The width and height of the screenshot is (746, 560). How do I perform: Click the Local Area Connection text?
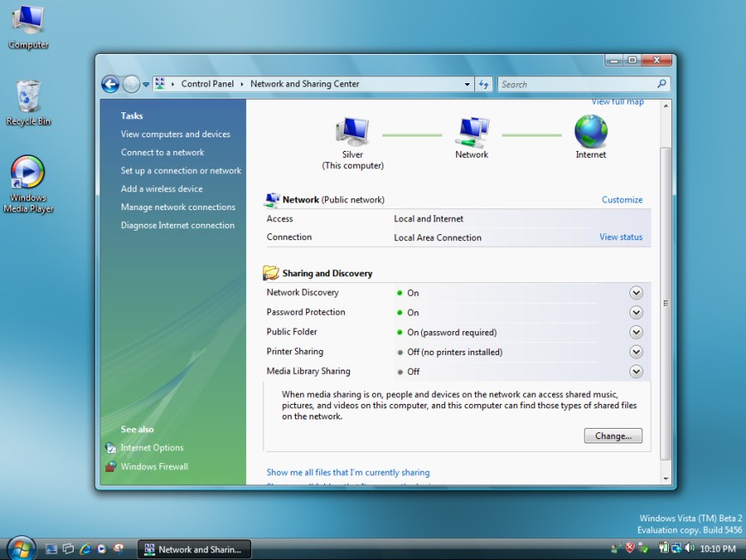point(437,238)
